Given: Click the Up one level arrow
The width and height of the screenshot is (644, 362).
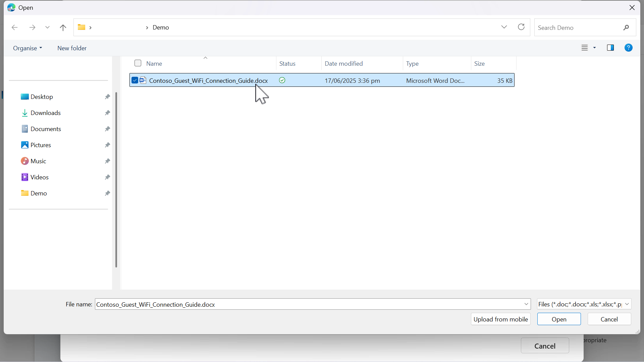Looking at the screenshot, I should tap(63, 27).
